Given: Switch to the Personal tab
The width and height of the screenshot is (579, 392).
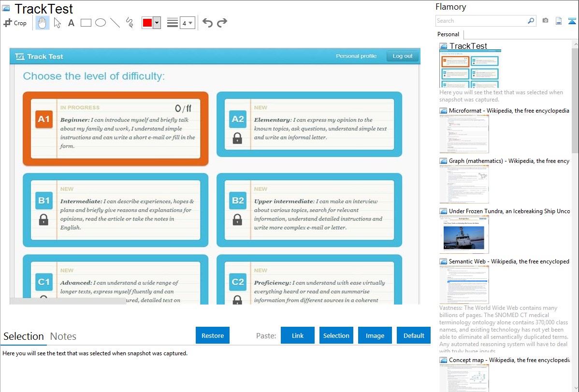Looking at the screenshot, I should point(449,34).
